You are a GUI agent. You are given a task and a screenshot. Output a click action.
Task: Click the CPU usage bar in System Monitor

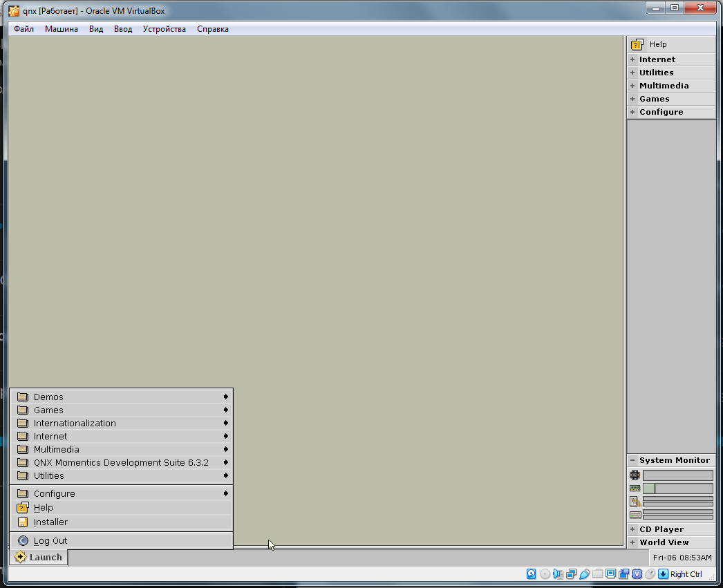[x=678, y=475]
